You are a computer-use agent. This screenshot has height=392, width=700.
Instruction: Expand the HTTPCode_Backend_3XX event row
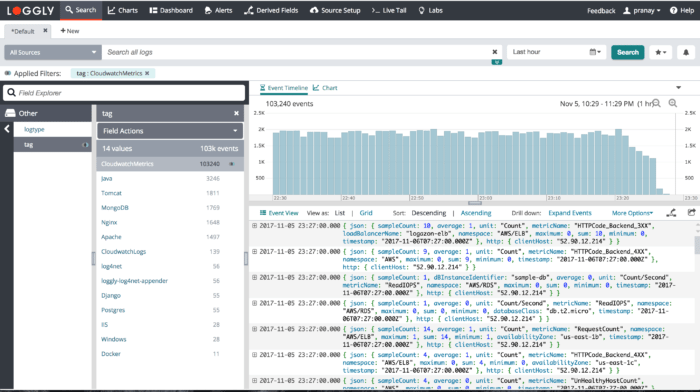pos(254,225)
